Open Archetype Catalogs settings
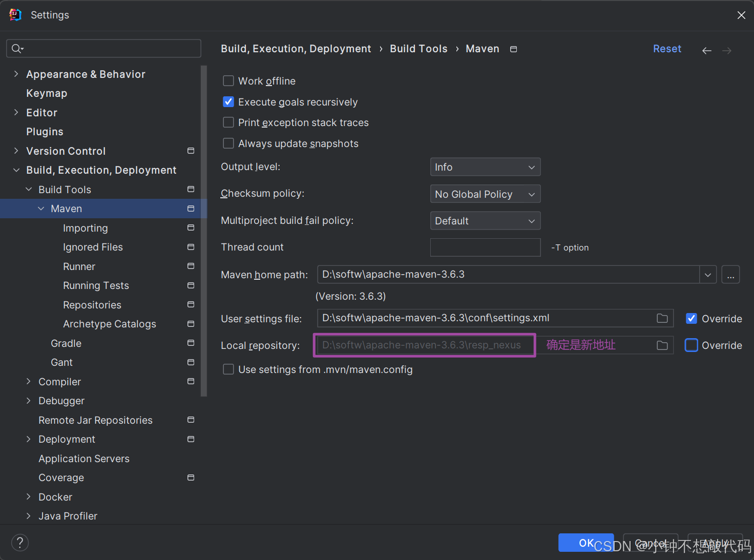Image resolution: width=754 pixels, height=560 pixels. click(109, 324)
